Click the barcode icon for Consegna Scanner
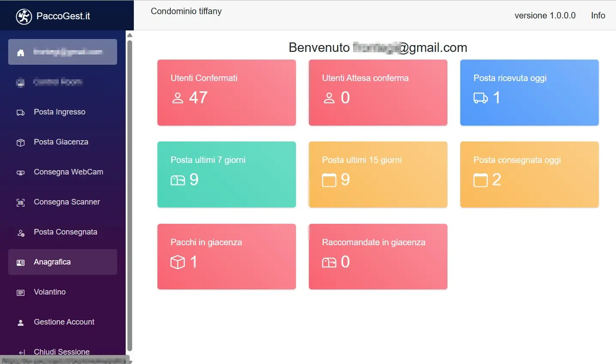 [x=21, y=203]
